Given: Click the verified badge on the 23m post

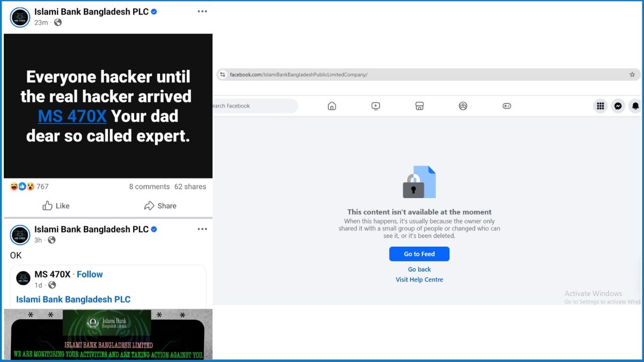Looking at the screenshot, I should pyautogui.click(x=154, y=12).
